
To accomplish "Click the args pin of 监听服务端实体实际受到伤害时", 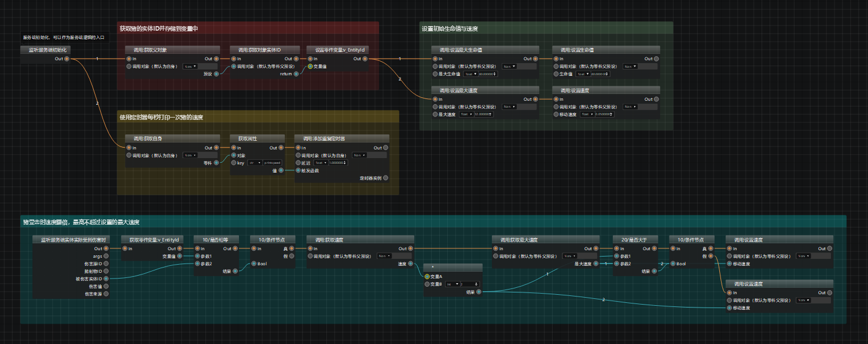I will pos(106,256).
